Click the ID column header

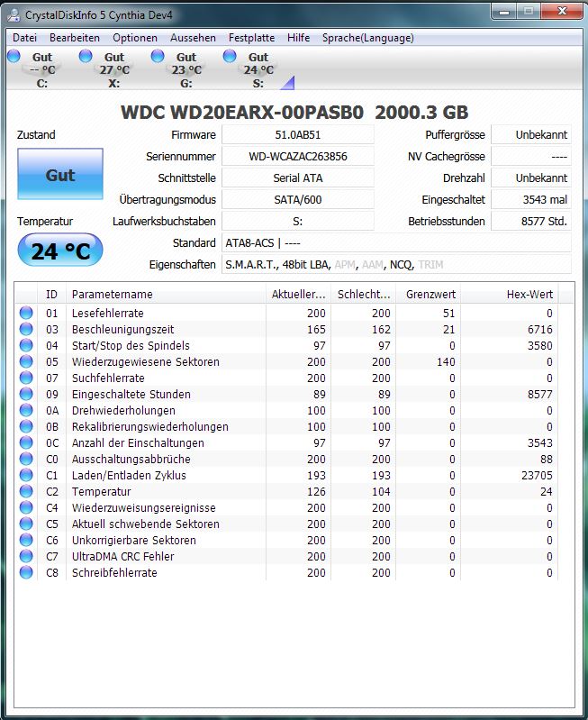(x=51, y=295)
